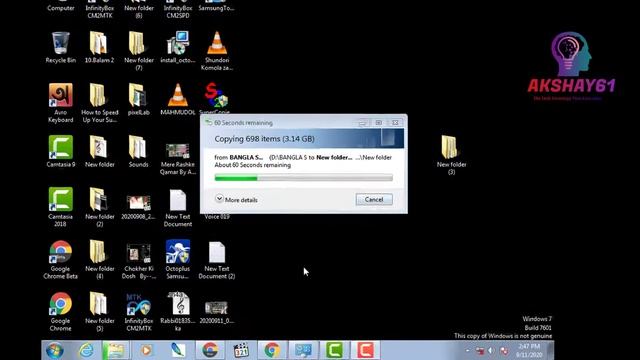Viewport: 640px width, 360px height.
Task: Select the MAHMUDOL VLC media file
Action: pos(178,100)
